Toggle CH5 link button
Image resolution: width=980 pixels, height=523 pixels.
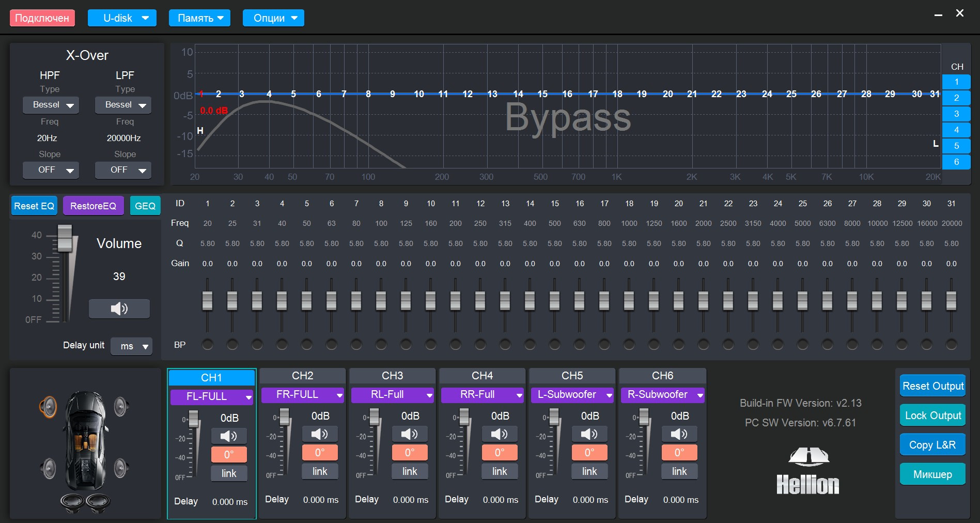(x=589, y=471)
